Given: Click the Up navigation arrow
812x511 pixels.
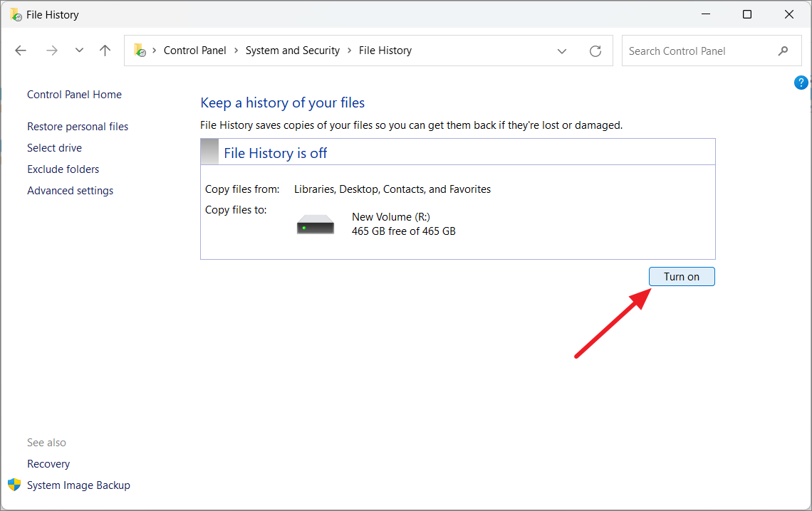Looking at the screenshot, I should pyautogui.click(x=105, y=50).
